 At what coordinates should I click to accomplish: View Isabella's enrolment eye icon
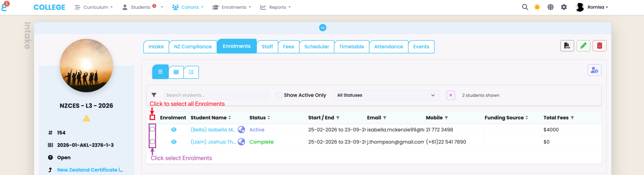174,130
